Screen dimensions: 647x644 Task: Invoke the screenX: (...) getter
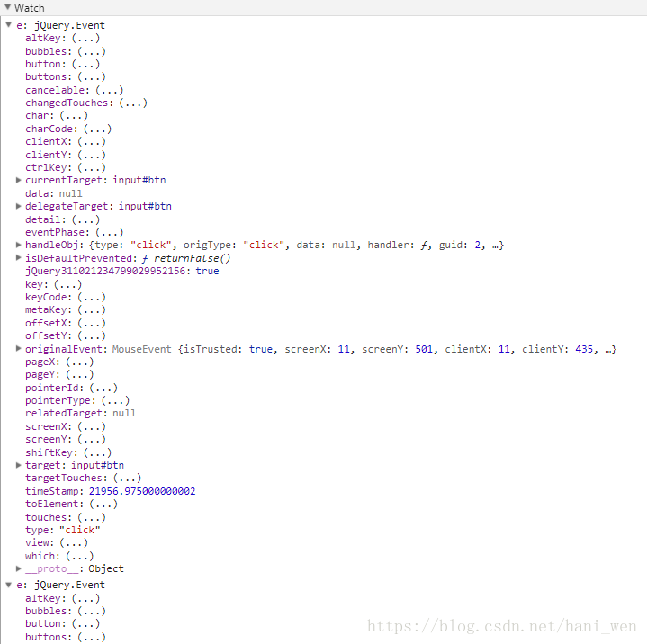point(92,426)
